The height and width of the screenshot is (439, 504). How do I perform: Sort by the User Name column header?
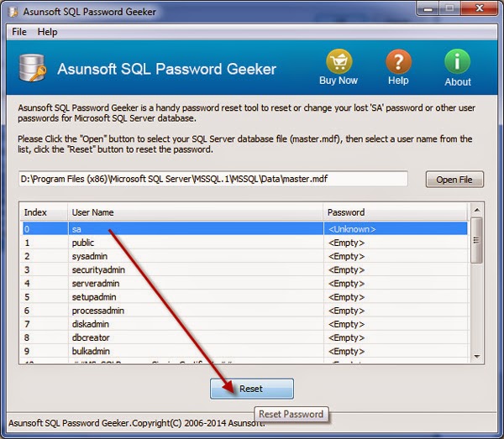click(195, 212)
